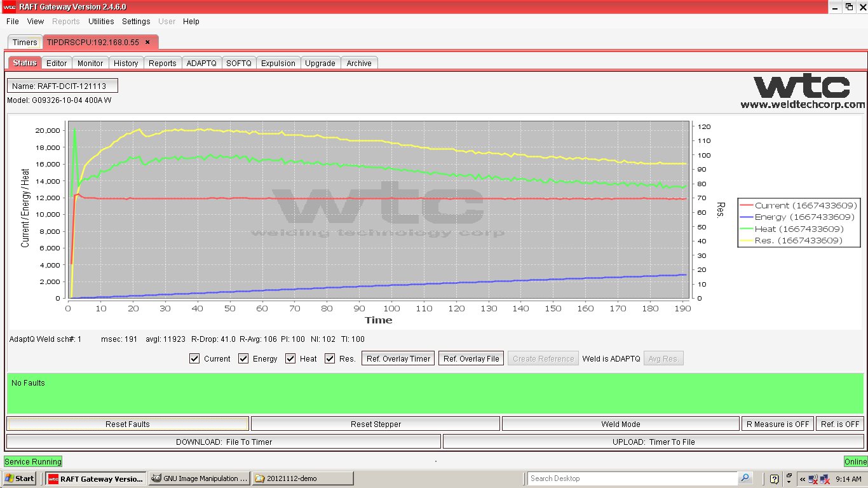Click the yellow Res. legend entry

coord(791,240)
